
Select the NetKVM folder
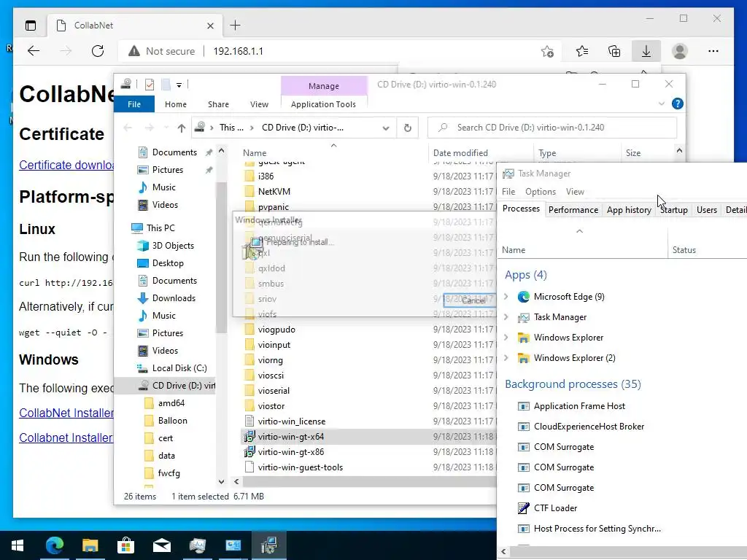click(x=274, y=192)
